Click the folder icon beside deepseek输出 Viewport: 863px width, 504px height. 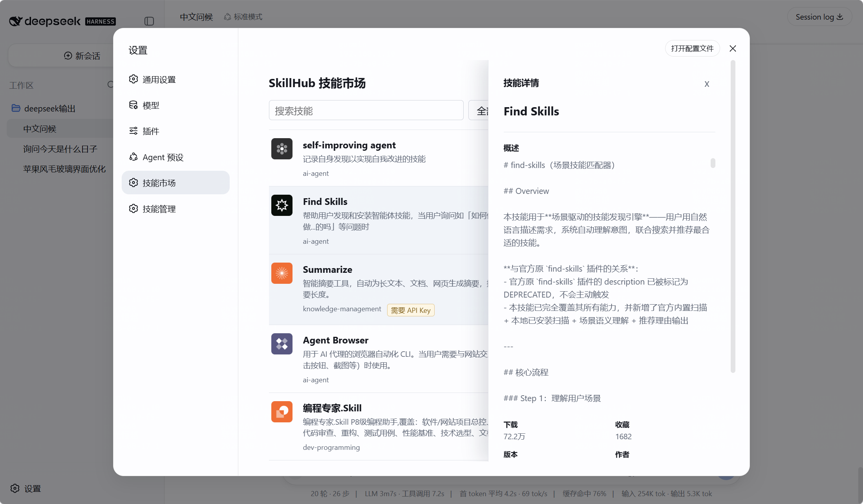point(16,108)
